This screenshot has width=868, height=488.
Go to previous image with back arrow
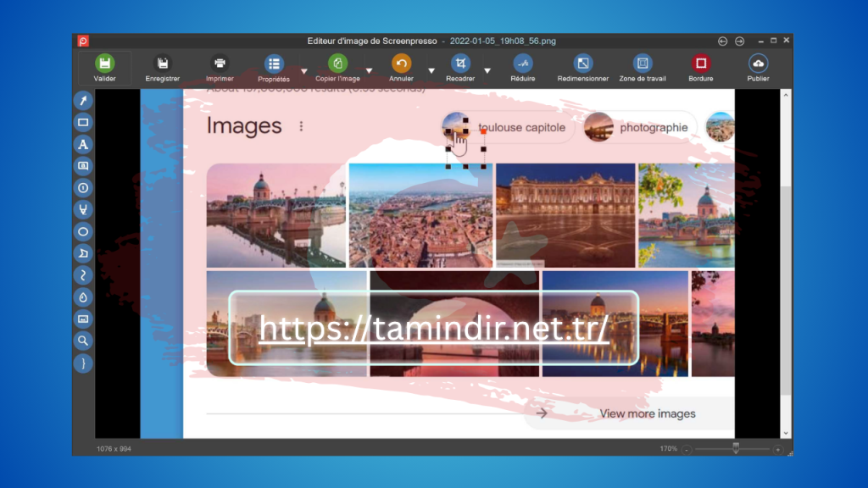(x=722, y=41)
